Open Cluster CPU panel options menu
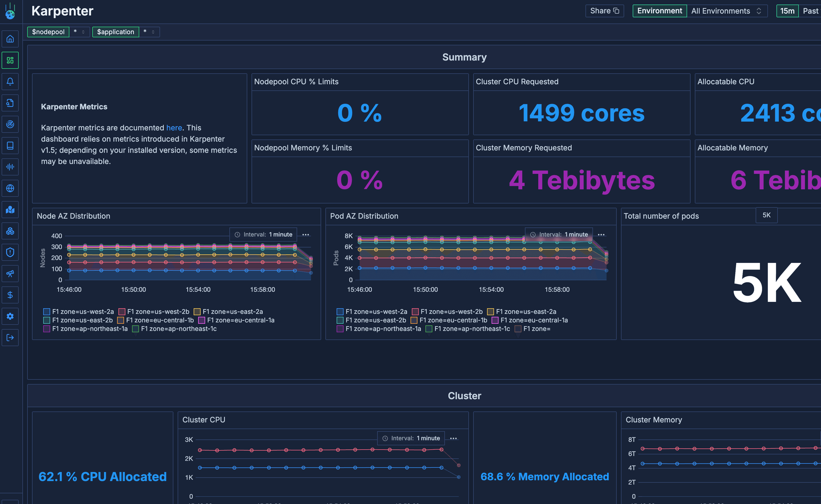821x504 pixels. pyautogui.click(x=454, y=438)
